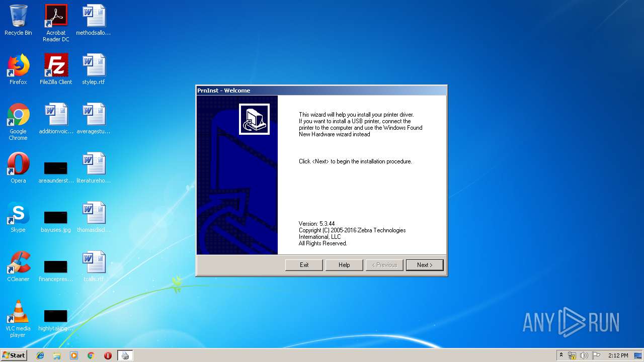Select the Google Chrome desktop shortcut
This screenshot has height=362, width=644.
click(x=18, y=122)
